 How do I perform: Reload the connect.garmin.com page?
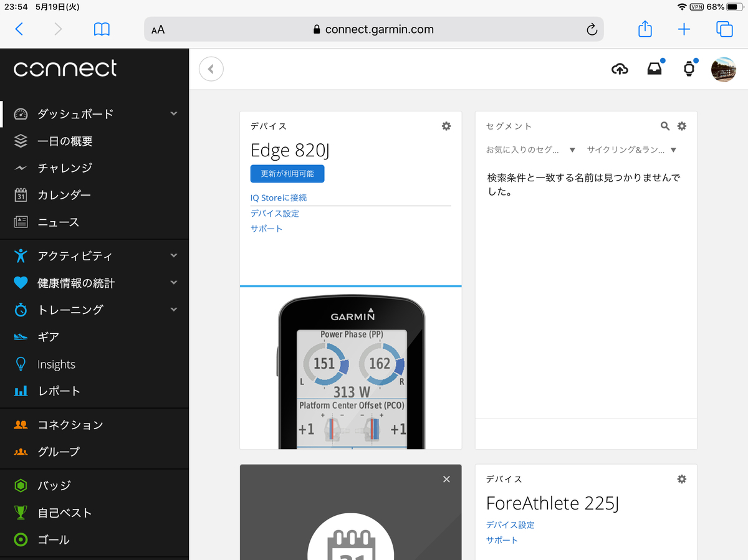(x=592, y=29)
